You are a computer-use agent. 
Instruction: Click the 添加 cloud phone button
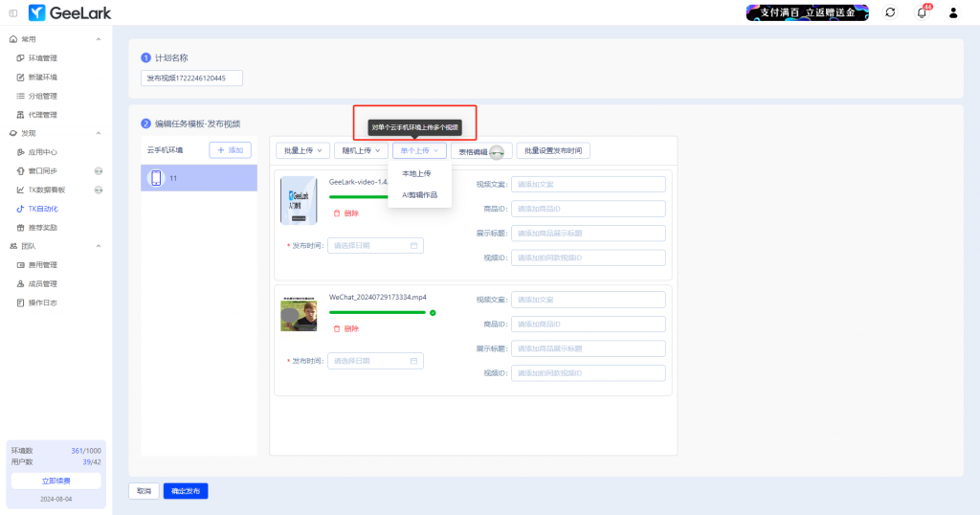230,150
